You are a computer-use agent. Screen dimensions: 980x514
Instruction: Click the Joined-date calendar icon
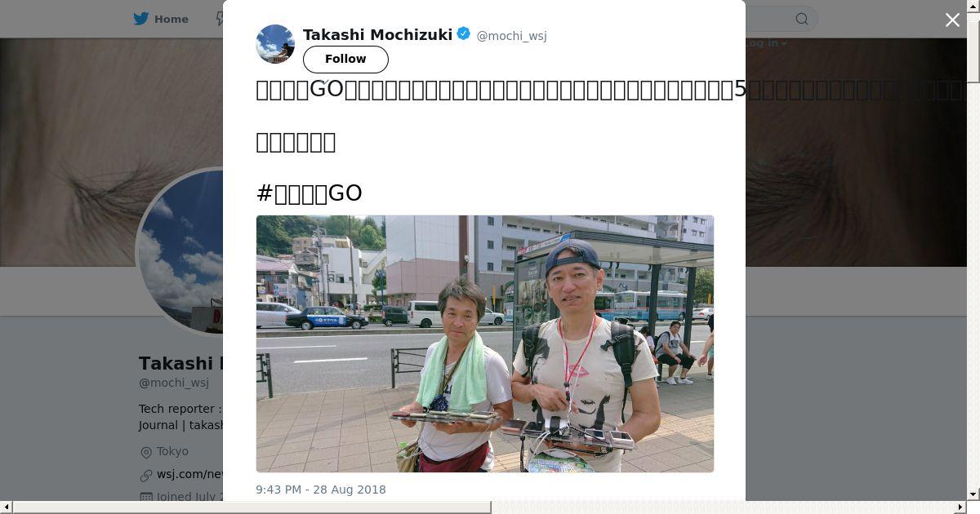[x=146, y=496]
